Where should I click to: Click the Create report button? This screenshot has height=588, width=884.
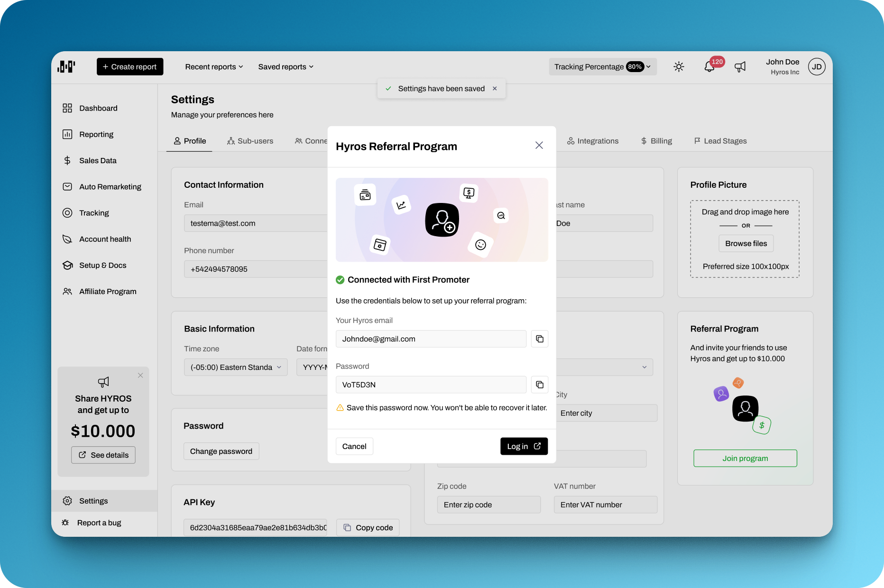(x=130, y=67)
